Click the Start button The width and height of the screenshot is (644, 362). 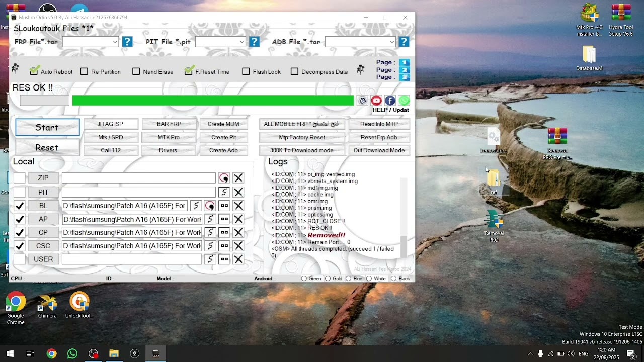[x=47, y=128]
